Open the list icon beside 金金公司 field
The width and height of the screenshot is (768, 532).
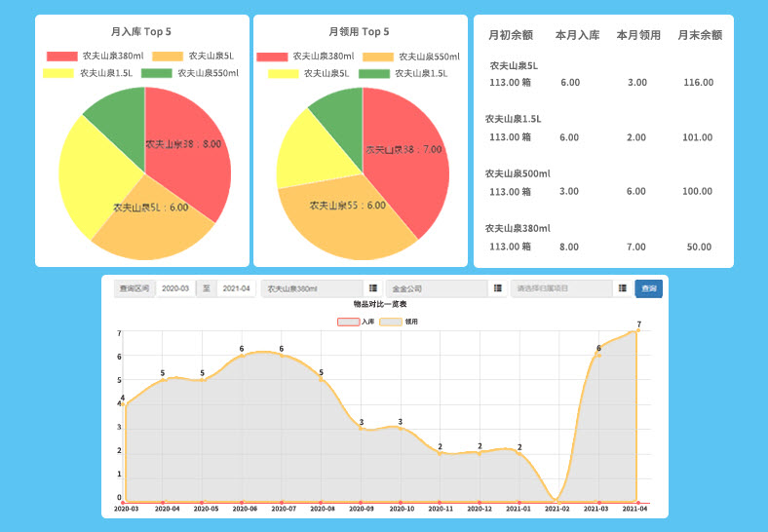498,288
